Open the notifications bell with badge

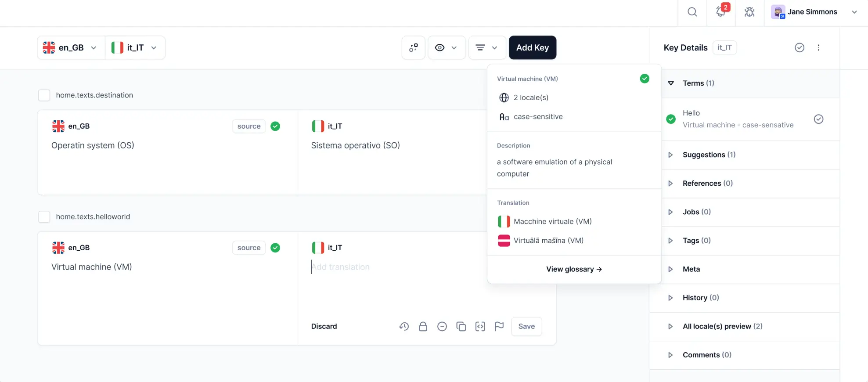[721, 12]
